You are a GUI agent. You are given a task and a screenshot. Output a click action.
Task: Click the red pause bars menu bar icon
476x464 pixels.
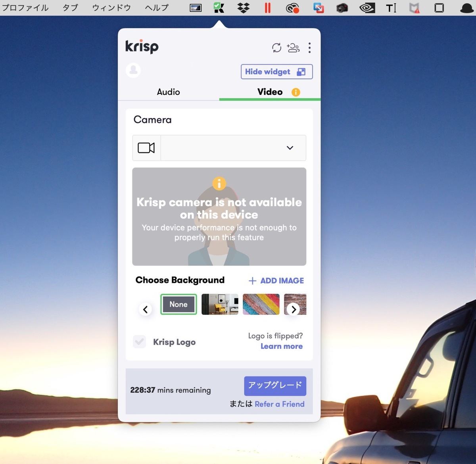click(x=268, y=8)
